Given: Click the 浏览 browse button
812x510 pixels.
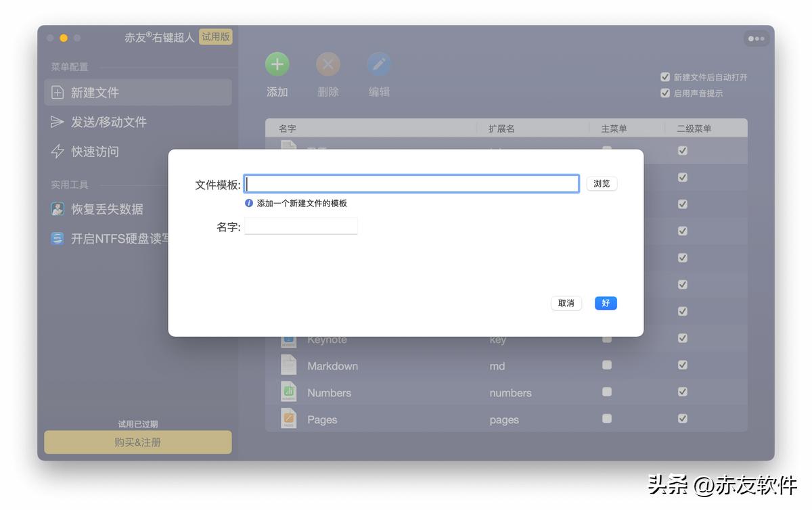Looking at the screenshot, I should tap(602, 183).
